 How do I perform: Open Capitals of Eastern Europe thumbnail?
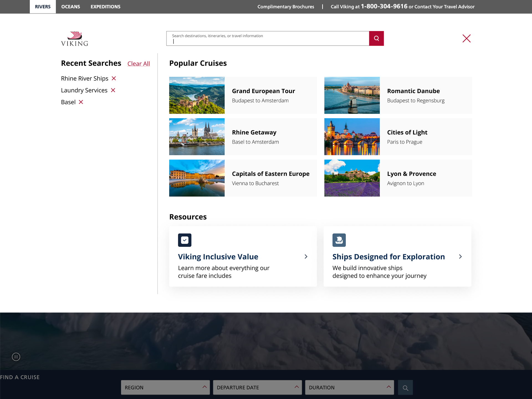coord(197,178)
